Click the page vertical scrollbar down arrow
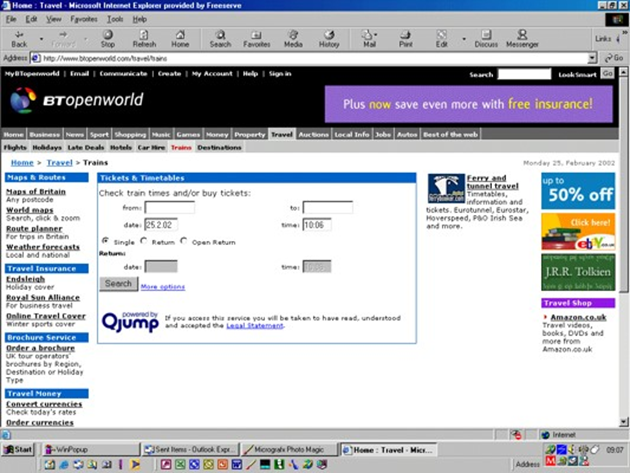Image resolution: width=630 pixels, height=473 pixels. tap(623, 422)
